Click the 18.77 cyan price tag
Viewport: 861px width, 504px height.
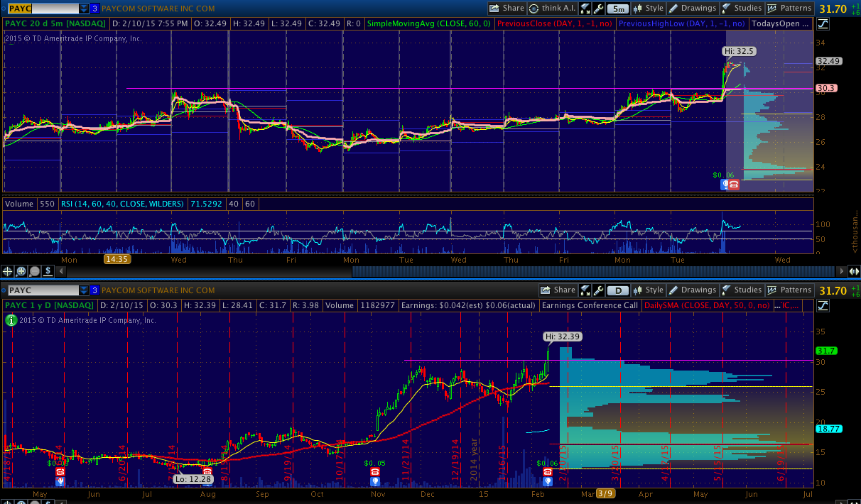click(829, 429)
